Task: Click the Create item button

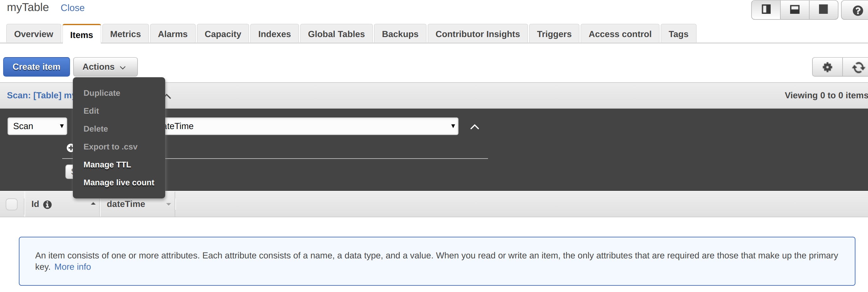Action: coord(36,67)
